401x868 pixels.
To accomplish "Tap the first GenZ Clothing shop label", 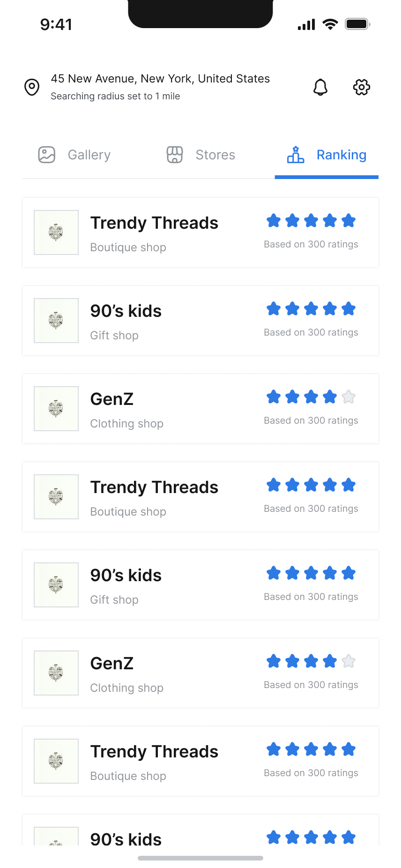I will 127,424.
